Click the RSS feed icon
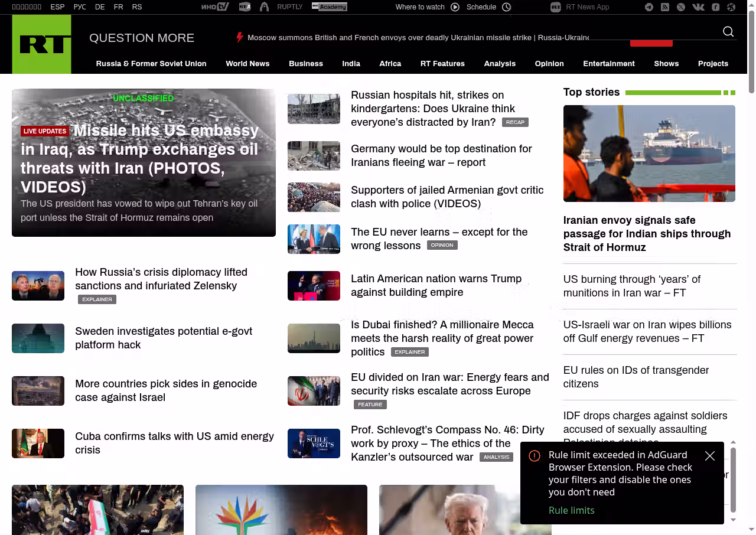The height and width of the screenshot is (535, 756). pyautogui.click(x=665, y=7)
